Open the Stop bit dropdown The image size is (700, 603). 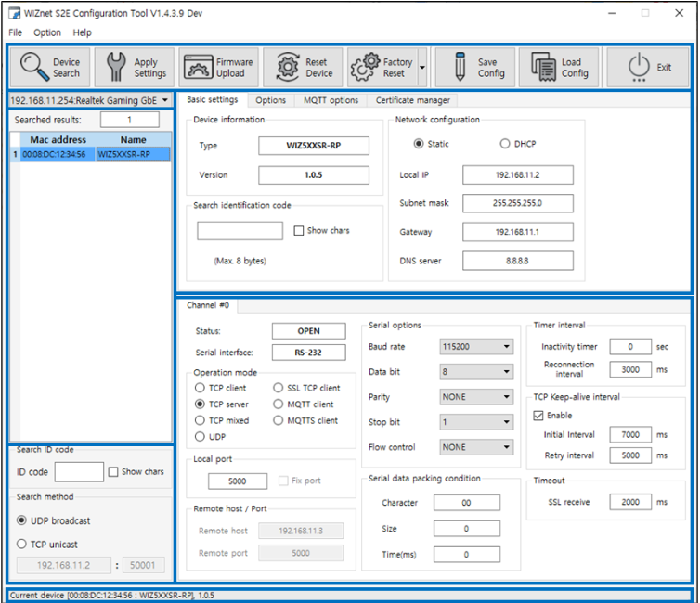(x=476, y=422)
